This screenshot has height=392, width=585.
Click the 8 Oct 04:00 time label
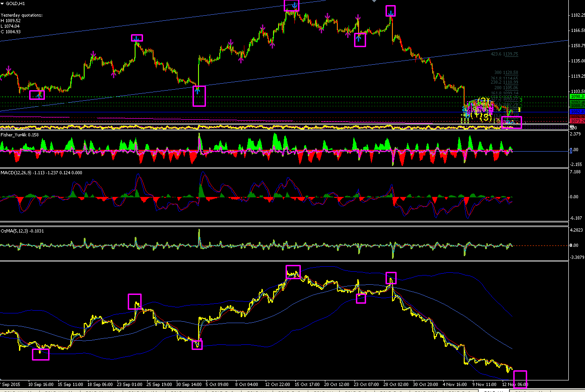[247, 384]
